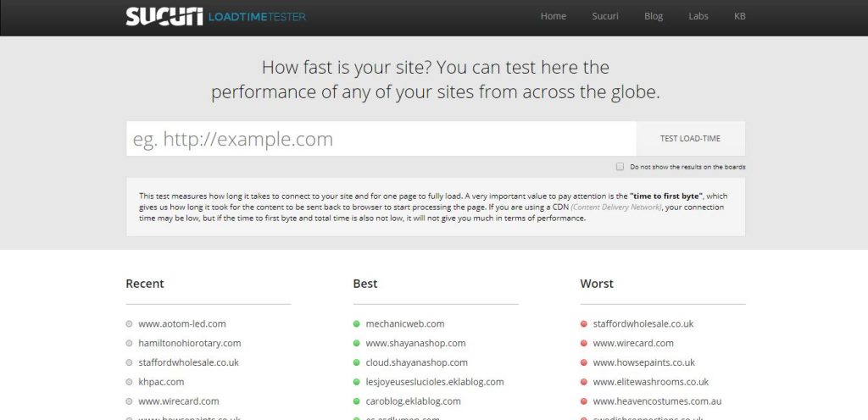
Task: Click green dot beside lesjoyeuseslucioles.eklablog.com
Action: coord(357,382)
